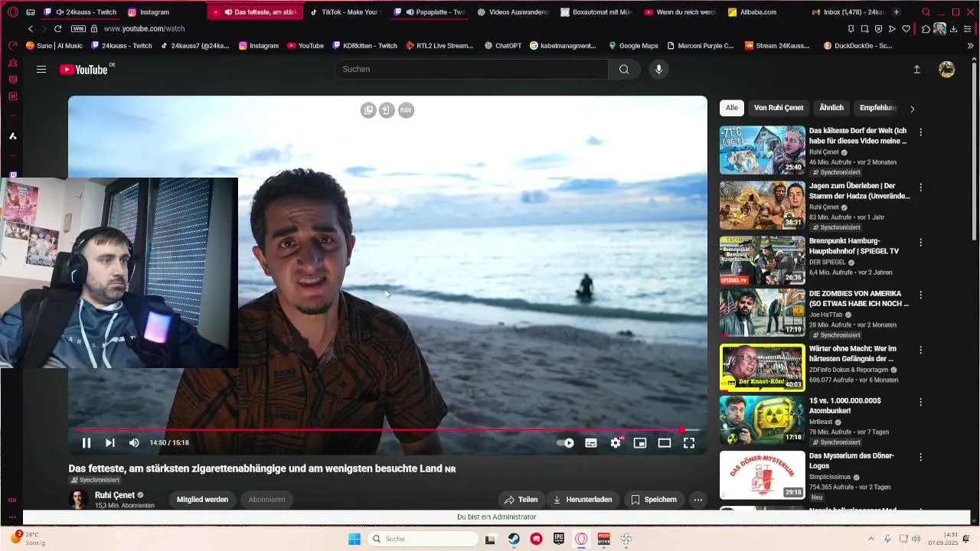Viewport: 980px width, 551px height.
Task: Seek on the red video progress bar
Action: [x=387, y=430]
